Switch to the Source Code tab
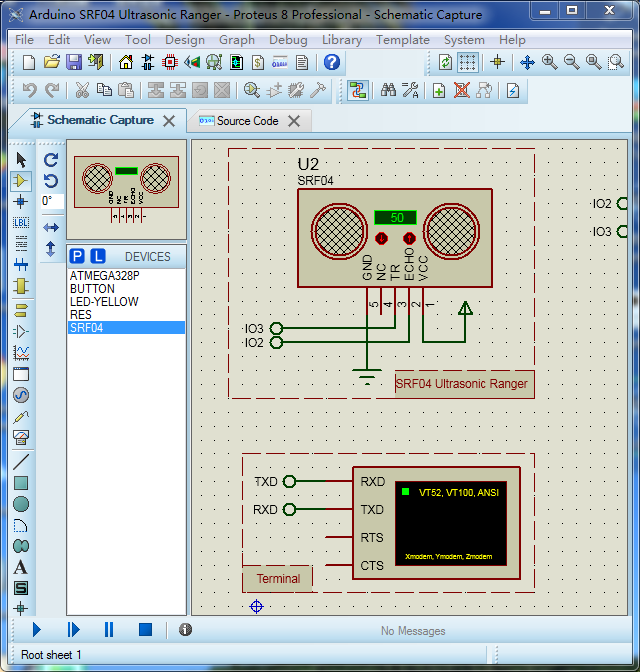Screen dimensions: 640x672 point(247,121)
